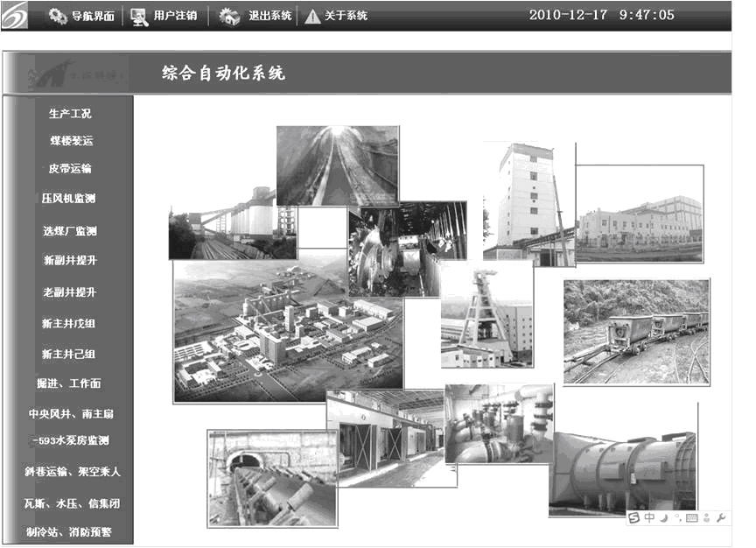
Task: Click the Sogou S input method icon
Action: 634,518
